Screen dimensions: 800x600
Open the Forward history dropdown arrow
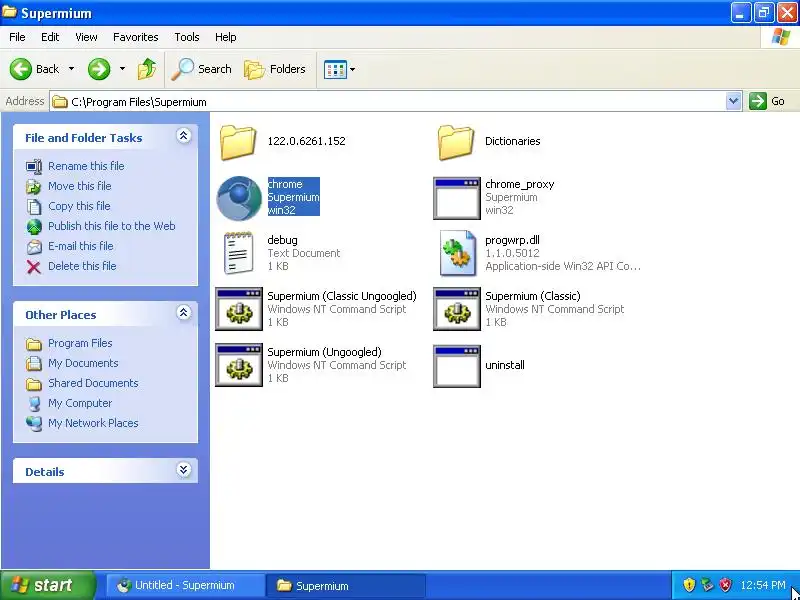tap(122, 69)
